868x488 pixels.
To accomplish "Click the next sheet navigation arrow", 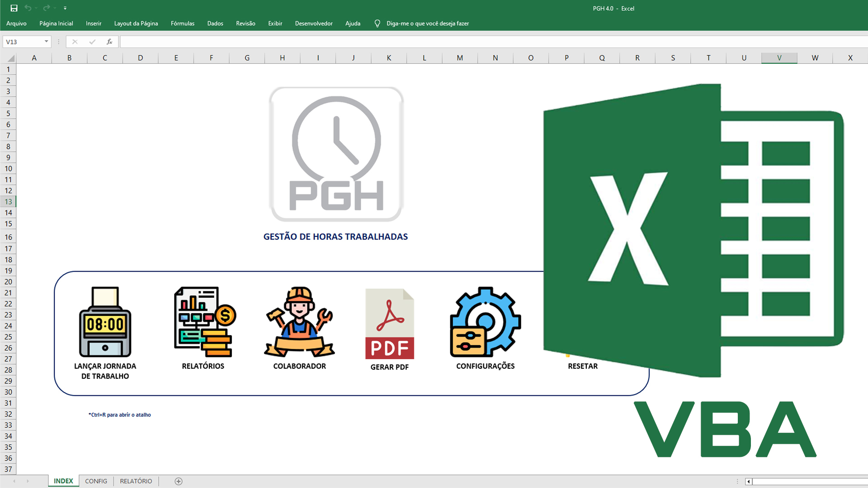I will coord(28,481).
